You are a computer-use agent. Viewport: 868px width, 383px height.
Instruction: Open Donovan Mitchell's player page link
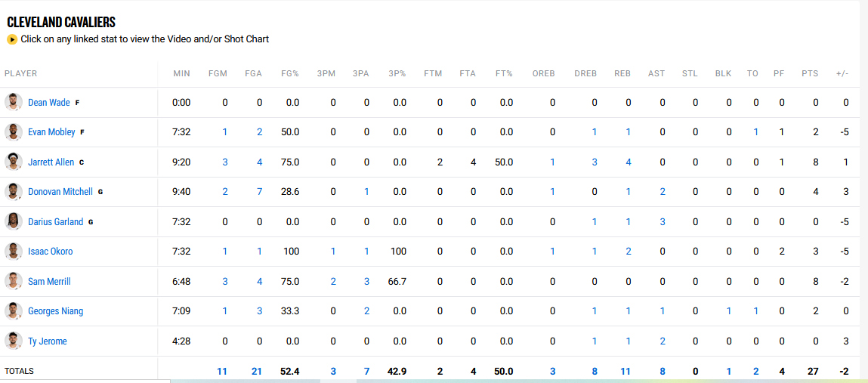click(60, 192)
